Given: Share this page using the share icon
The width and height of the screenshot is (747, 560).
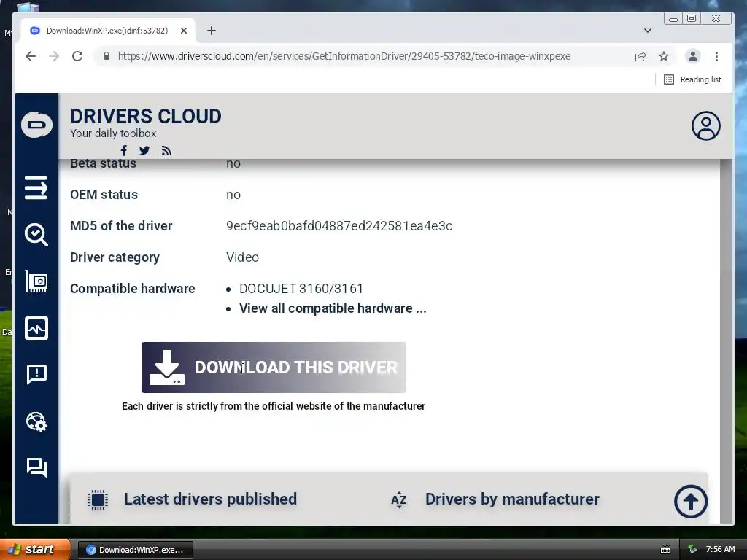Looking at the screenshot, I should (x=640, y=57).
